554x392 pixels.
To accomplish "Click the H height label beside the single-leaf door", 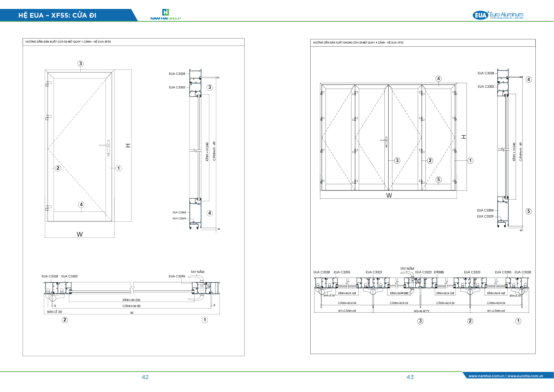I will (128, 146).
